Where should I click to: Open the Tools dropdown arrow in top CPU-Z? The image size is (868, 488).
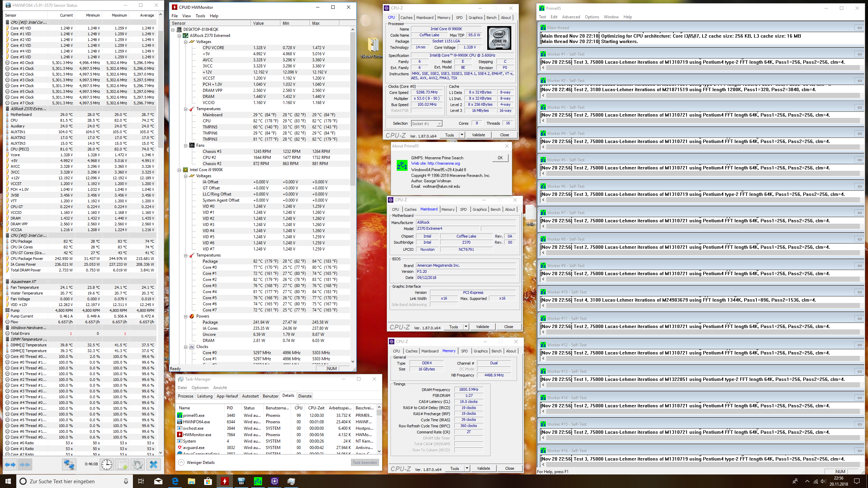[x=461, y=135]
